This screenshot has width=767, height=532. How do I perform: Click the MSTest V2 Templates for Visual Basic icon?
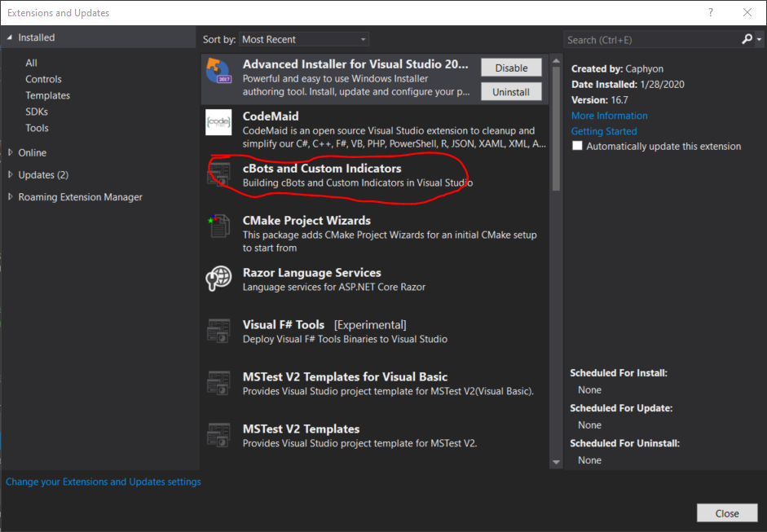point(218,383)
